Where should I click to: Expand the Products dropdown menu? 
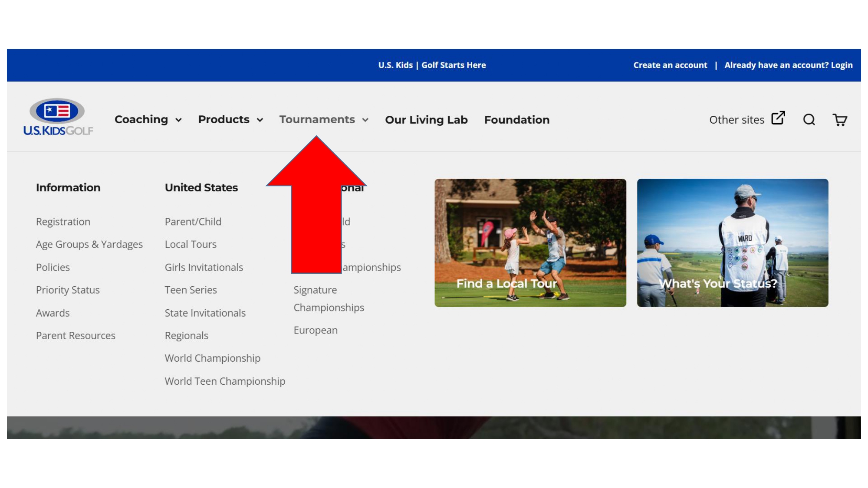pos(230,120)
